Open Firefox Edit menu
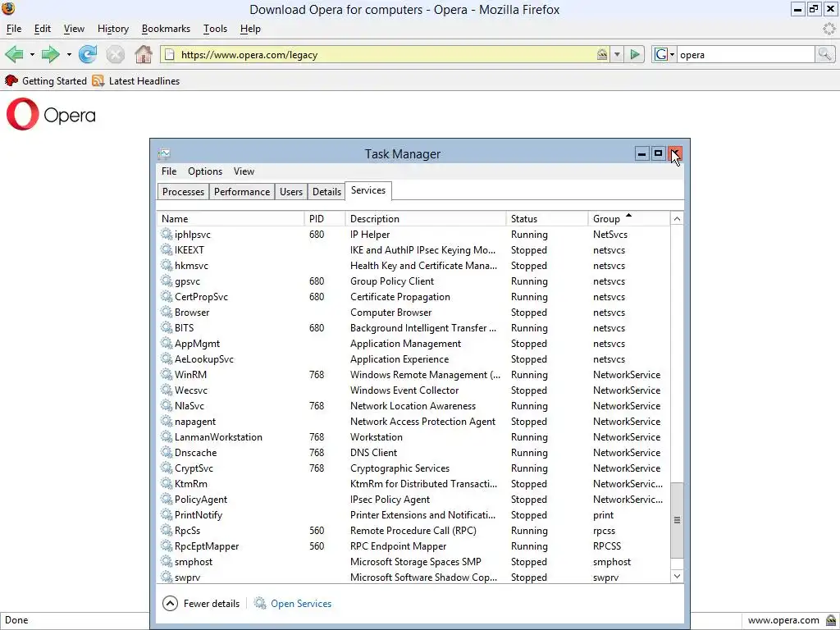 43,29
